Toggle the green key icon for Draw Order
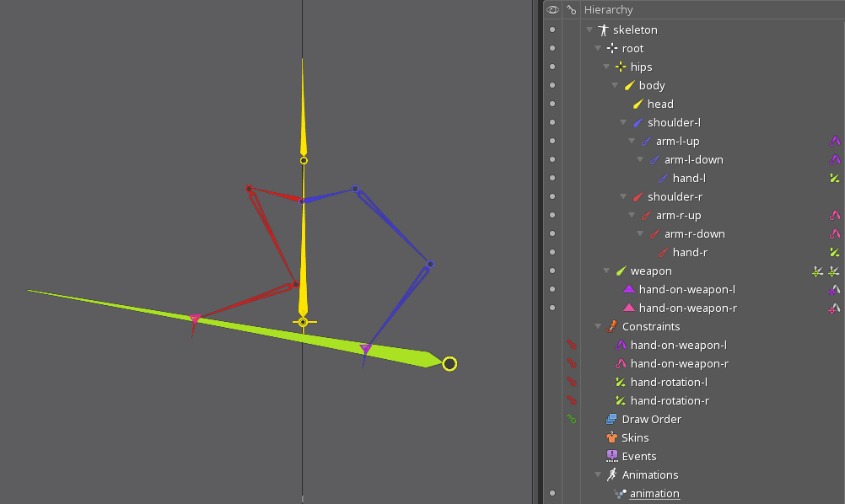845x504 pixels. pos(572,419)
